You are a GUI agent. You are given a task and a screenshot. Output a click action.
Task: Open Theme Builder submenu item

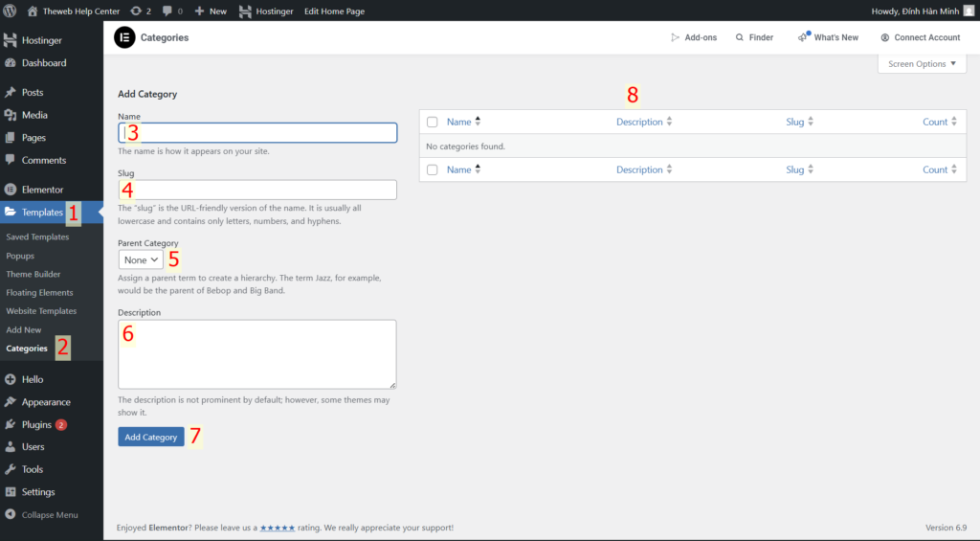(x=33, y=274)
